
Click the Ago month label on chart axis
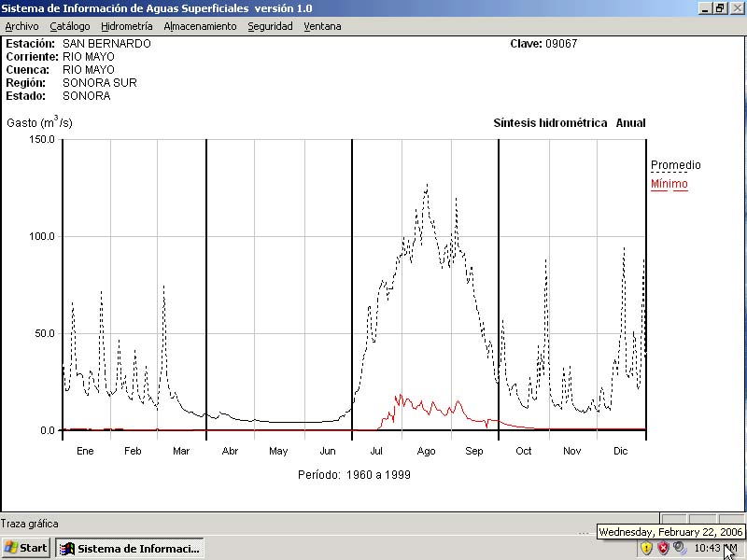click(x=426, y=451)
